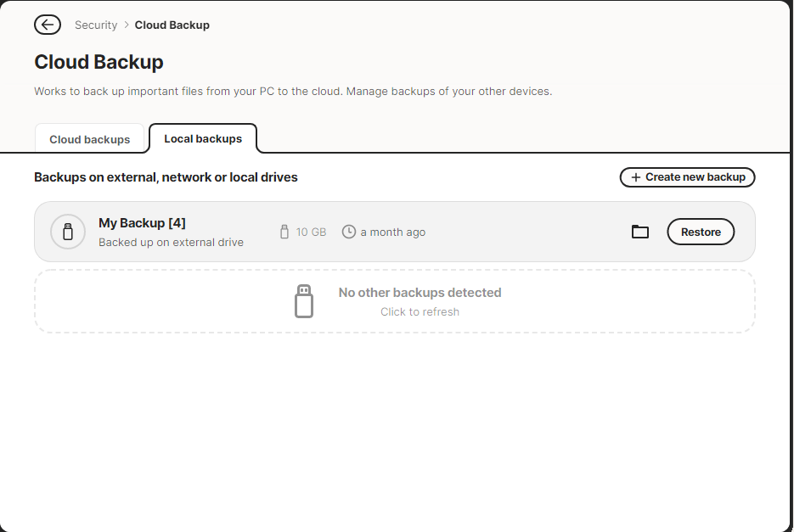Click the small drive icon beside 10 GB
Image resolution: width=794 pixels, height=532 pixels.
point(284,232)
